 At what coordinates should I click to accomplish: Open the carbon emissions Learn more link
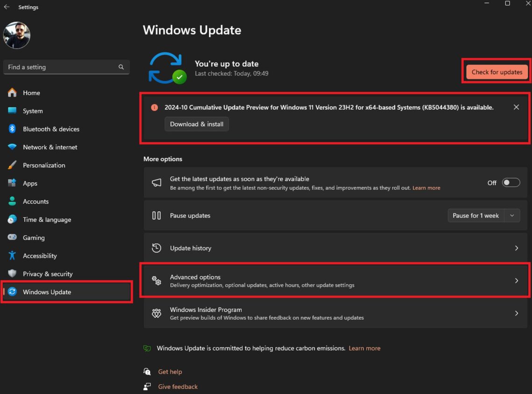click(364, 348)
